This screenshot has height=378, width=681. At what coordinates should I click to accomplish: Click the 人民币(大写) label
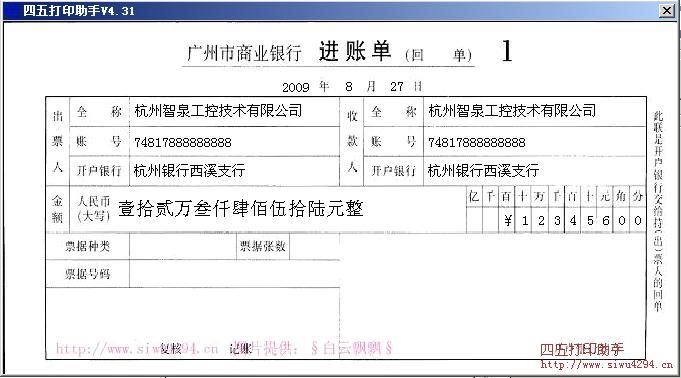click(x=93, y=209)
